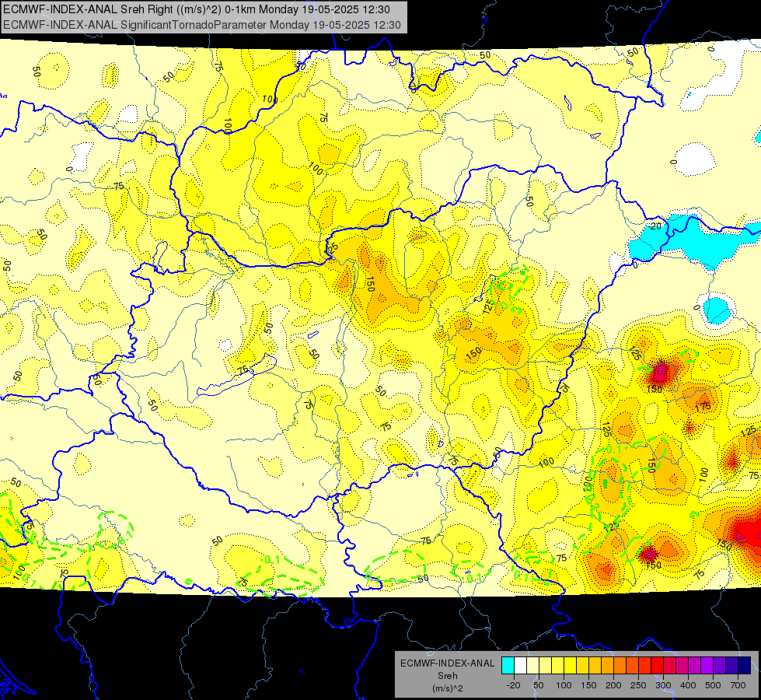Click the 500 tick label in legend scale
761x700 pixels.
pyautogui.click(x=713, y=685)
